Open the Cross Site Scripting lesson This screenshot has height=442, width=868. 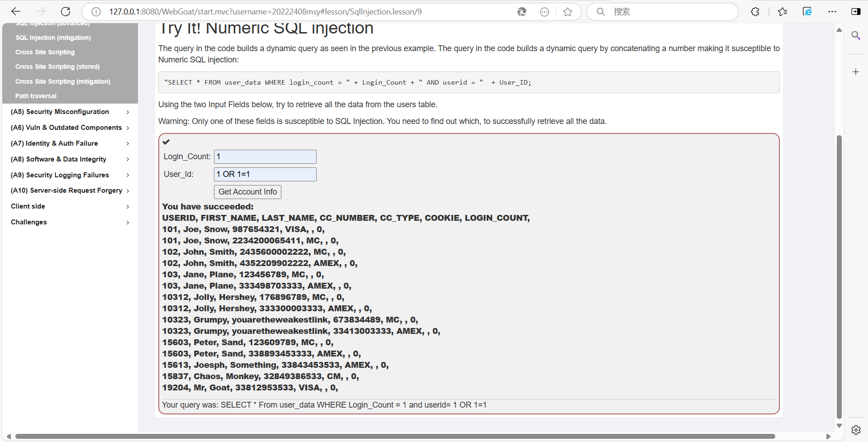pyautogui.click(x=45, y=52)
